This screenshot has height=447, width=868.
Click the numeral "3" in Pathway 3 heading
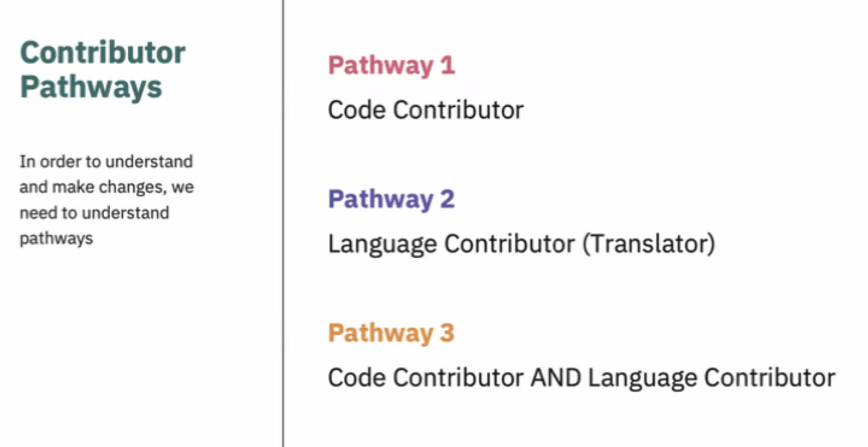click(x=447, y=333)
